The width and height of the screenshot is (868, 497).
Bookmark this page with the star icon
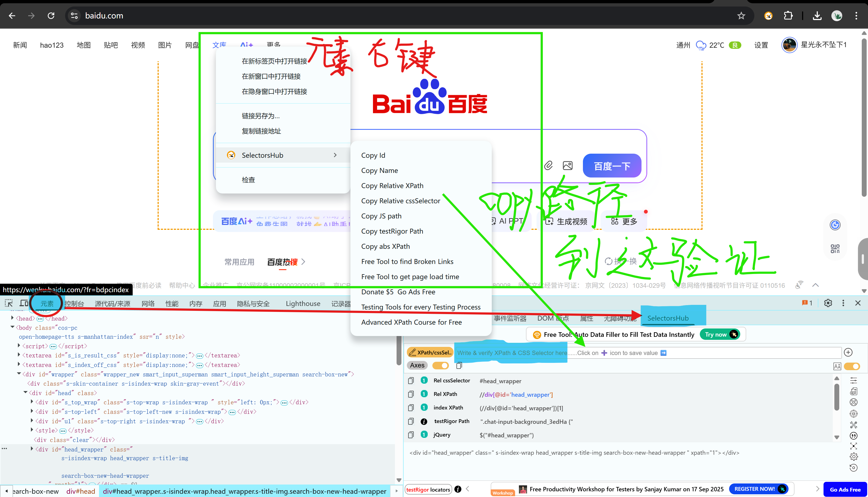[741, 16]
